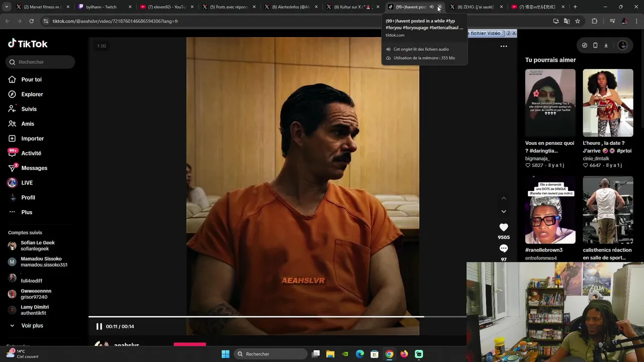The image size is (644, 362).
Task: Open the tab search dropdown arrow
Action: tap(7, 7)
